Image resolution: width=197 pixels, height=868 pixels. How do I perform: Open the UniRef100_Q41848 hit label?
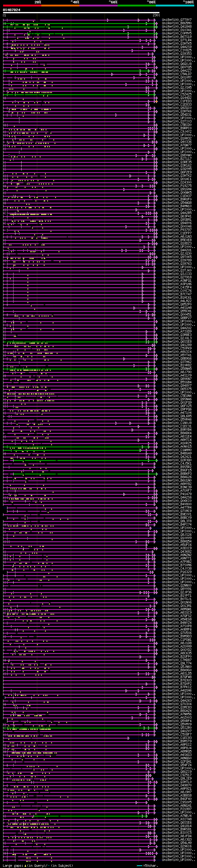tap(177, 26)
